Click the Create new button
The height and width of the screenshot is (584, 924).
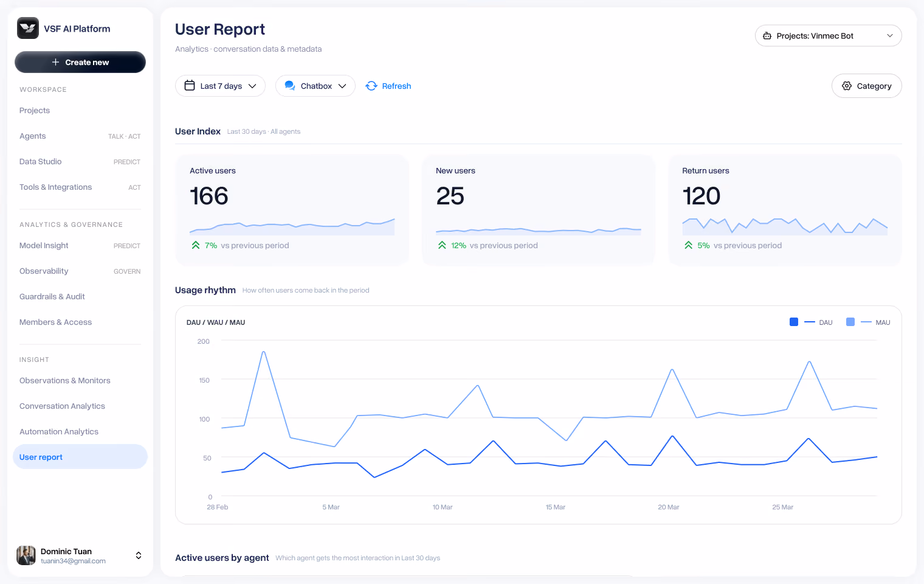(80, 62)
